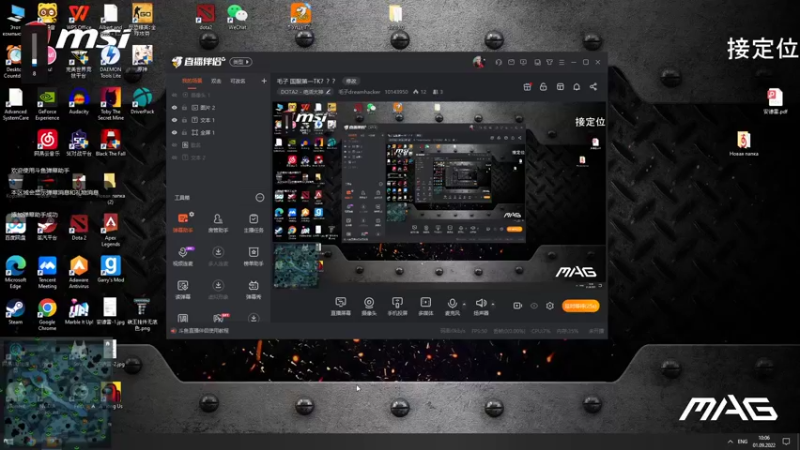Open the user avatar in title bar
The height and width of the screenshot is (450, 800).
pos(478,62)
